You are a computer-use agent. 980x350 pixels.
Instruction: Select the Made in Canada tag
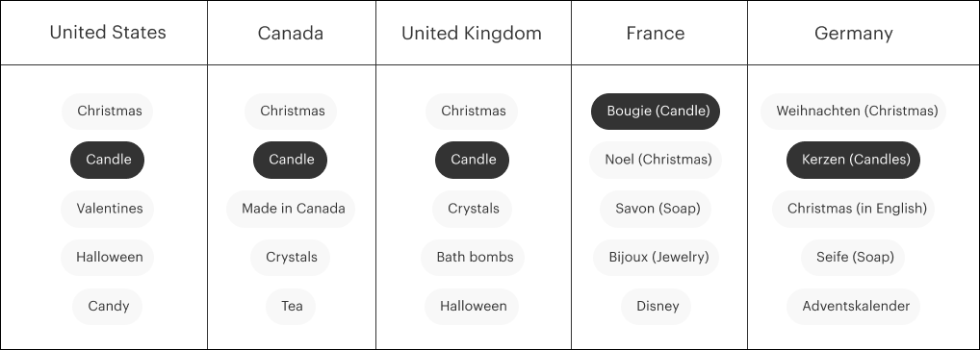click(291, 209)
